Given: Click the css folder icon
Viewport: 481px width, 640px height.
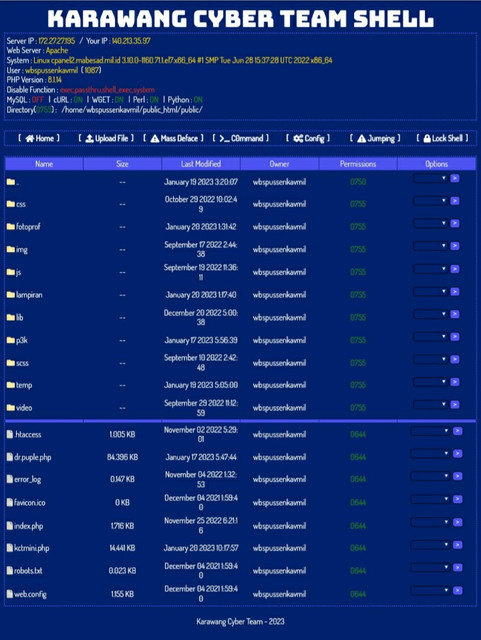Looking at the screenshot, I should [x=11, y=204].
